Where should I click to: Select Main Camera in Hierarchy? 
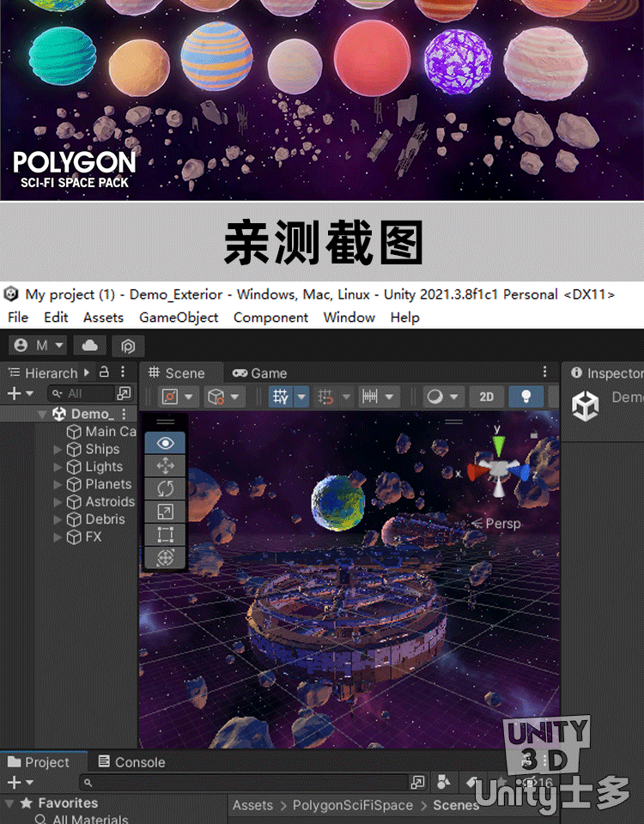101,432
